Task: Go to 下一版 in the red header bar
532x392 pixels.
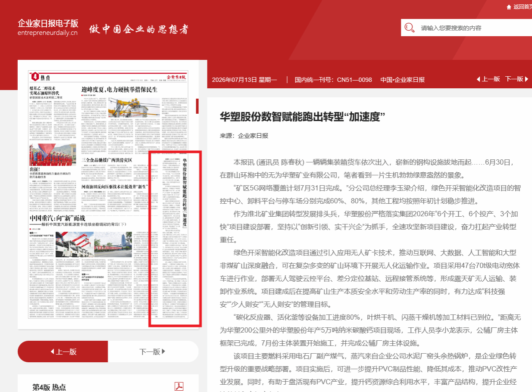Action: click(x=516, y=79)
